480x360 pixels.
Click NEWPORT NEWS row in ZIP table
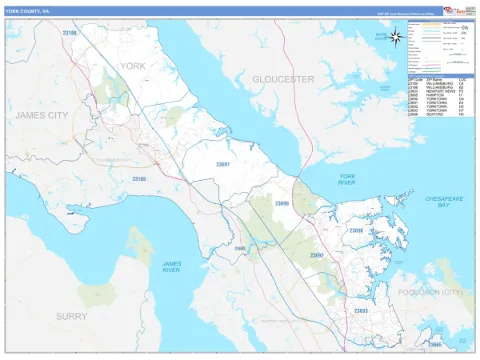click(436, 91)
